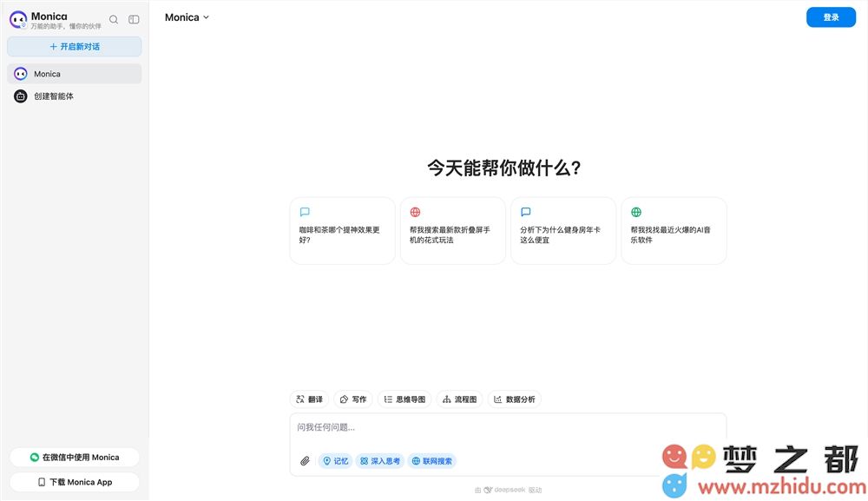Start a new chat with 开启新对话
868x501 pixels.
tap(75, 47)
